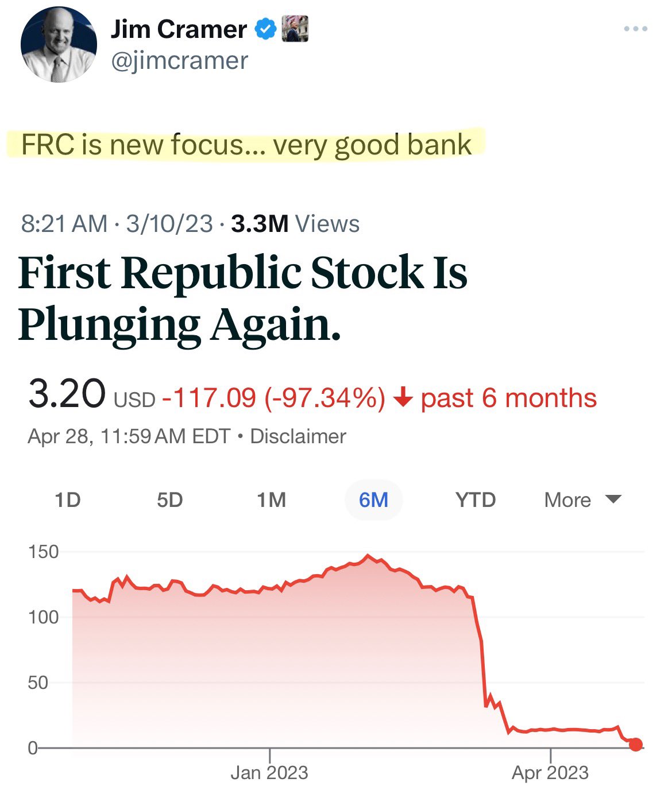Screen dimensions: 672x794
Task: Select the YTD time range tab
Action: tap(476, 500)
